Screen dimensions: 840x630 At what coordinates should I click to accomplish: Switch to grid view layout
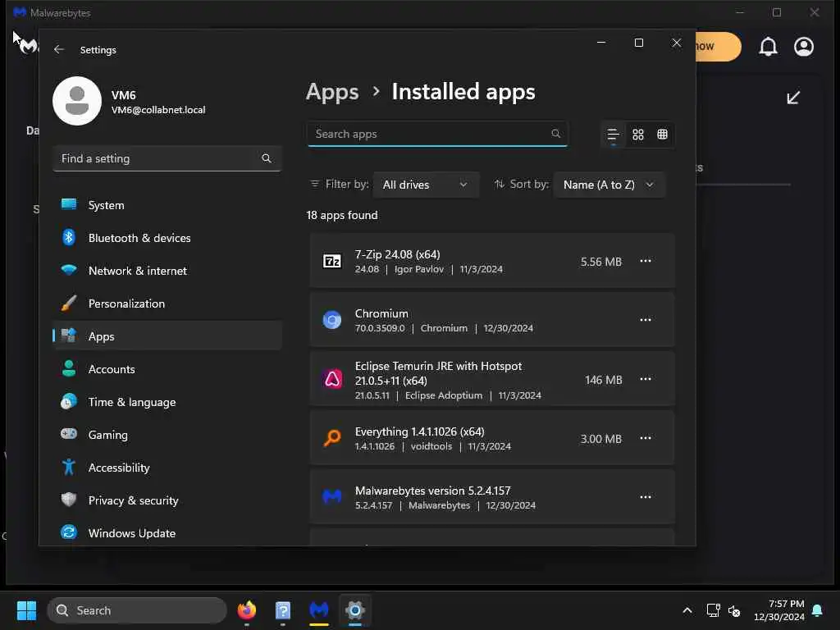[638, 135]
